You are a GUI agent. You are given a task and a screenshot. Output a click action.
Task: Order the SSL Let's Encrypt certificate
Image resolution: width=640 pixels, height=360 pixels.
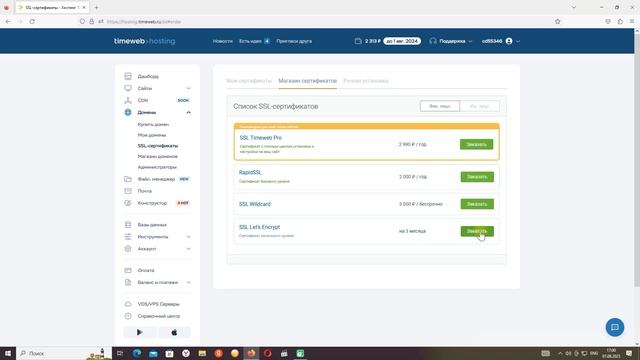click(x=477, y=231)
